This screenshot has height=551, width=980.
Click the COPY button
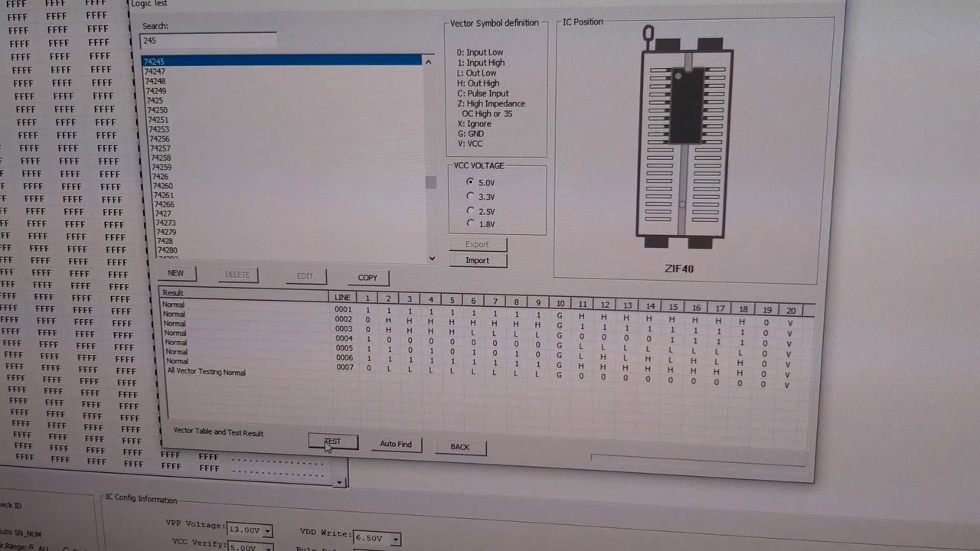coord(367,278)
